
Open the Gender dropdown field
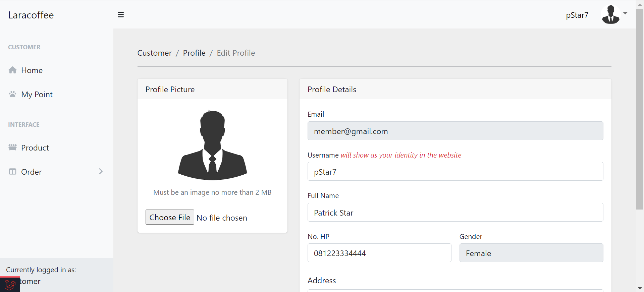tap(531, 253)
